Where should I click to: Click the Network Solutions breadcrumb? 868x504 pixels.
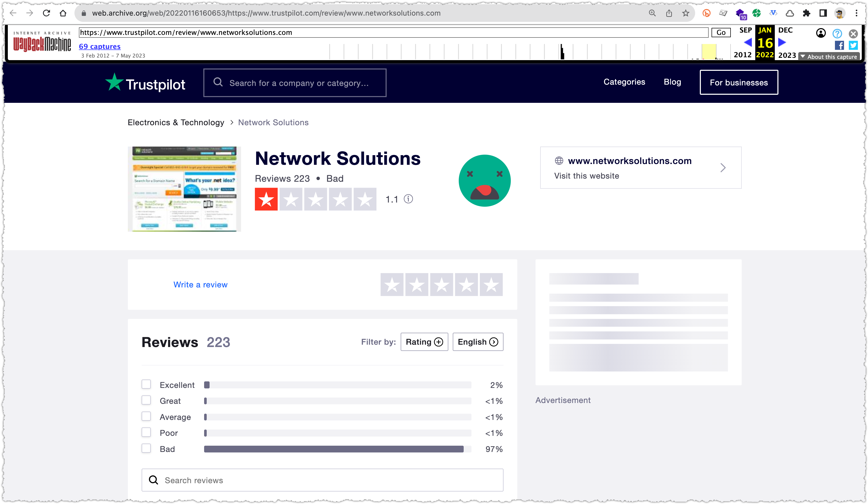point(273,122)
